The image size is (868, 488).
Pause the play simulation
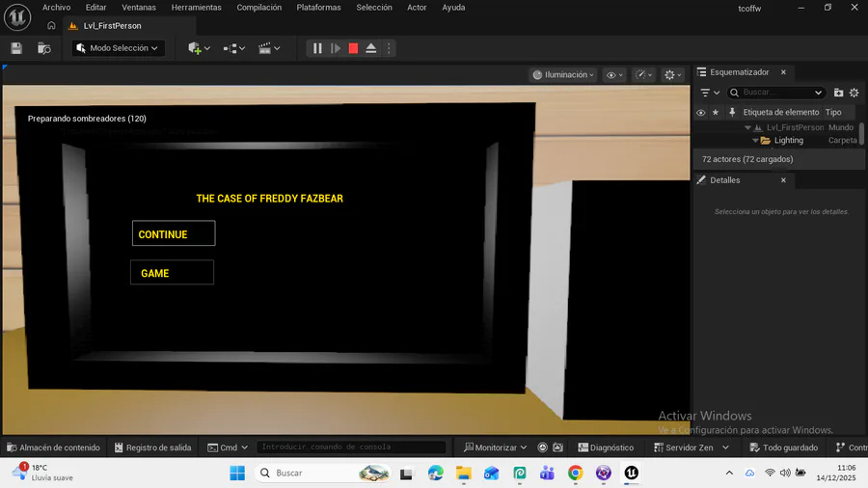pos(317,48)
